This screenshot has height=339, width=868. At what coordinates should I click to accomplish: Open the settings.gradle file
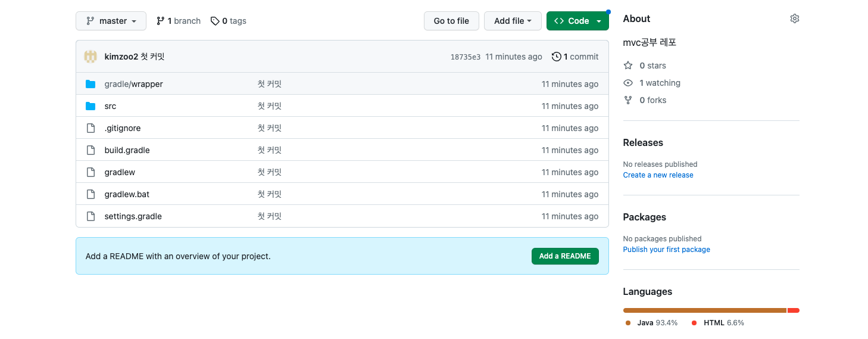coord(133,216)
